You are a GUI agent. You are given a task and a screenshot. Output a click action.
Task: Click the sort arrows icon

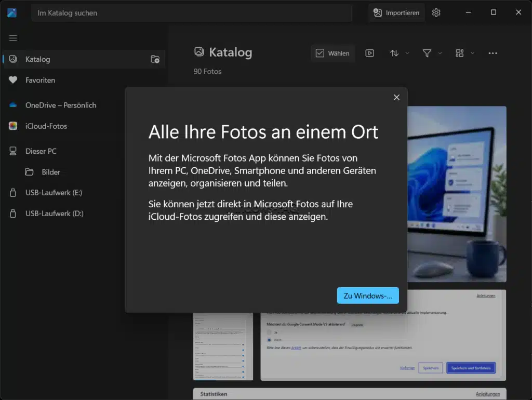click(x=394, y=54)
